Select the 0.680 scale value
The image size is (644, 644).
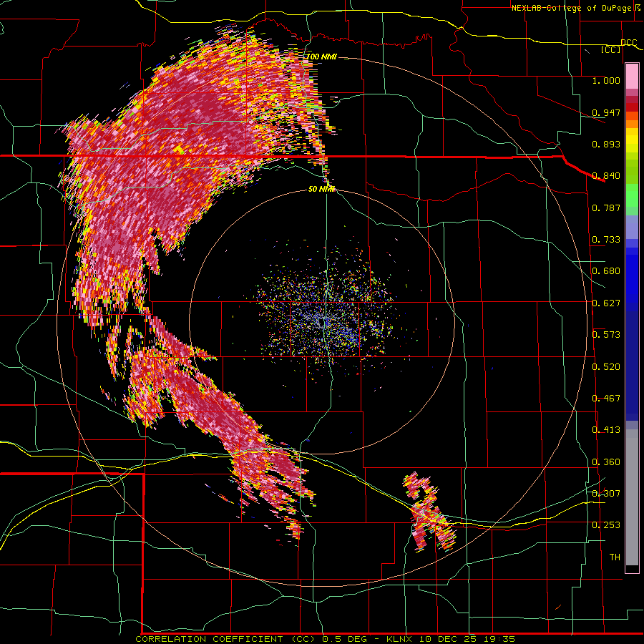click(x=606, y=271)
